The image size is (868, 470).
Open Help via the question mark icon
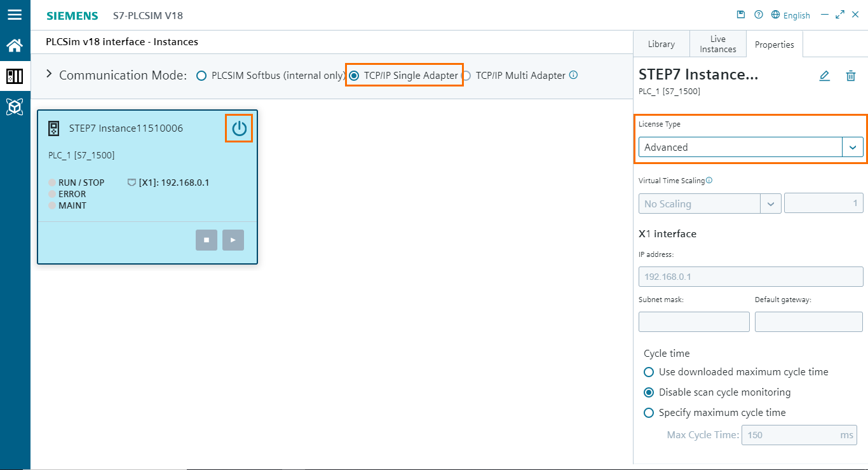point(758,14)
